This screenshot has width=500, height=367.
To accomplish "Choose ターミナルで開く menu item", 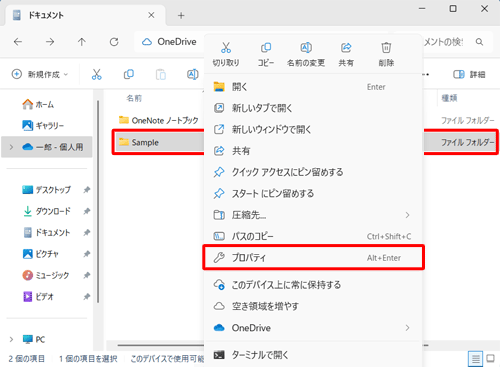I will click(x=313, y=355).
